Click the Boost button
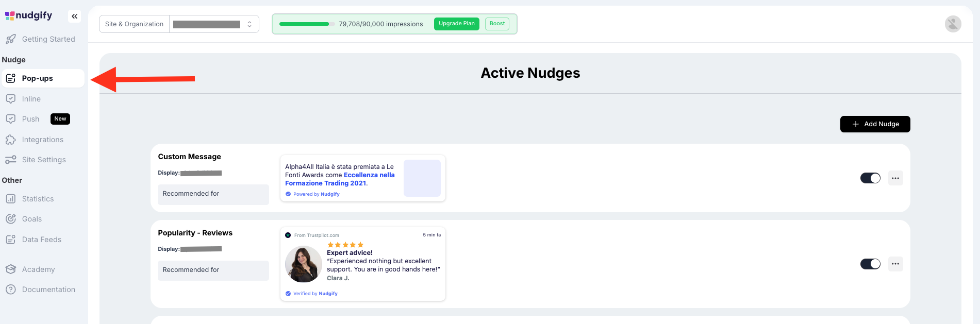 tap(497, 24)
